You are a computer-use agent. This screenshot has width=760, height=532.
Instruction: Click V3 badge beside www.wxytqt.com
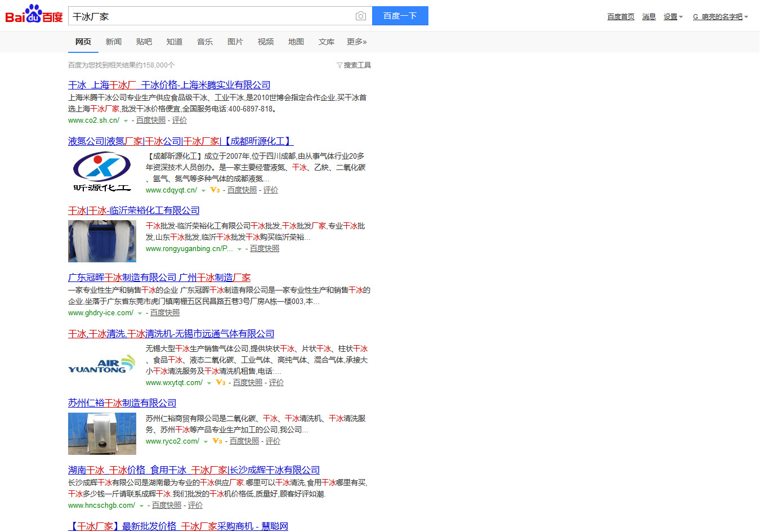pos(220,383)
